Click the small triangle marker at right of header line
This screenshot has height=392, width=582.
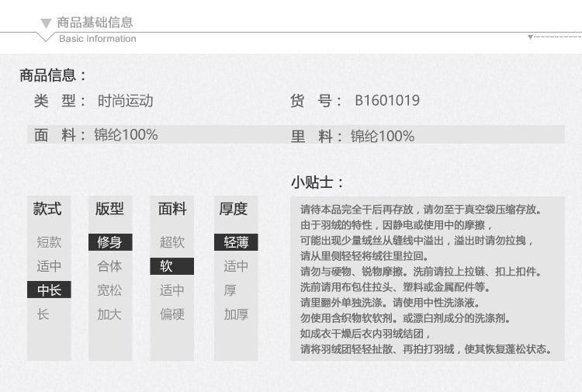[x=530, y=36]
